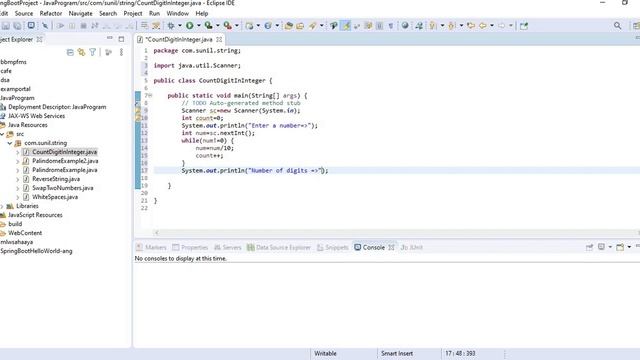Click Collapse All in Project Explorer
The width and height of the screenshot is (640, 360).
click(70, 52)
